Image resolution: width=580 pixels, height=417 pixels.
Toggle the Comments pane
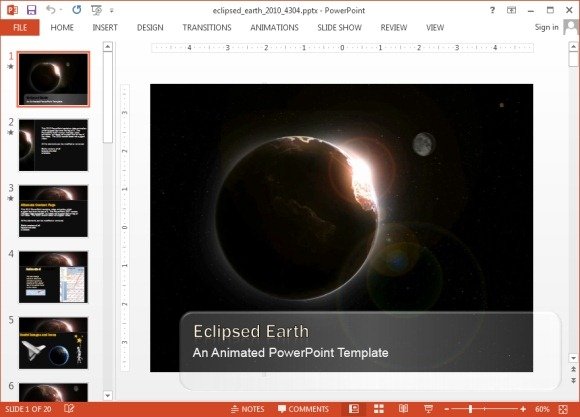[303, 409]
